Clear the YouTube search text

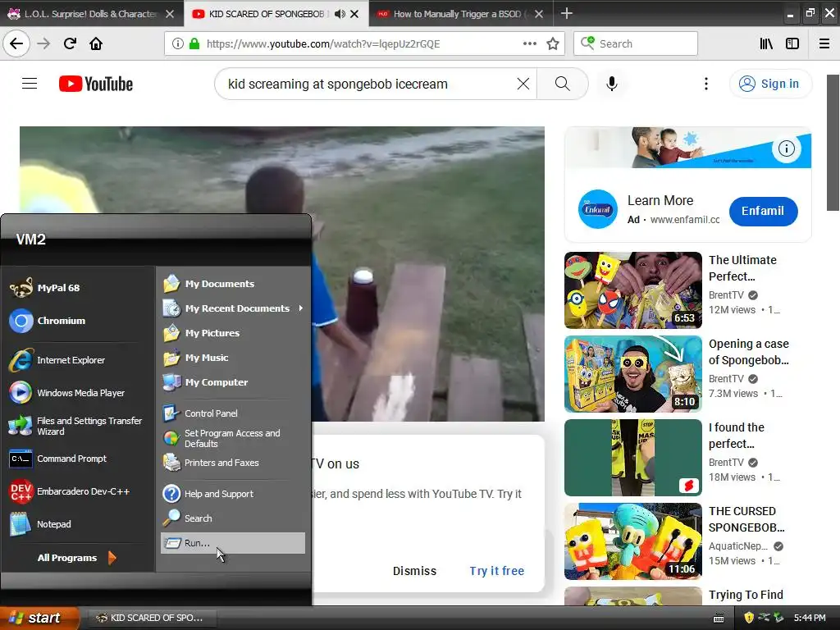click(523, 84)
